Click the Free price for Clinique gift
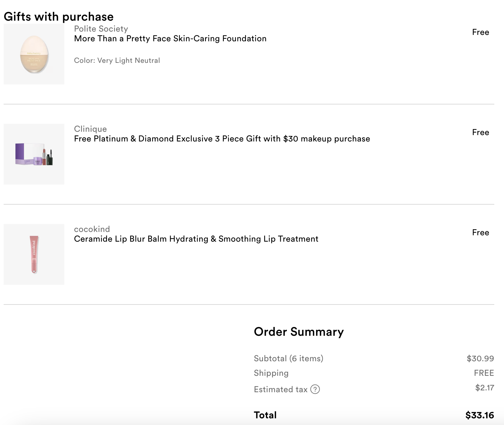The image size is (504, 425). 481,132
